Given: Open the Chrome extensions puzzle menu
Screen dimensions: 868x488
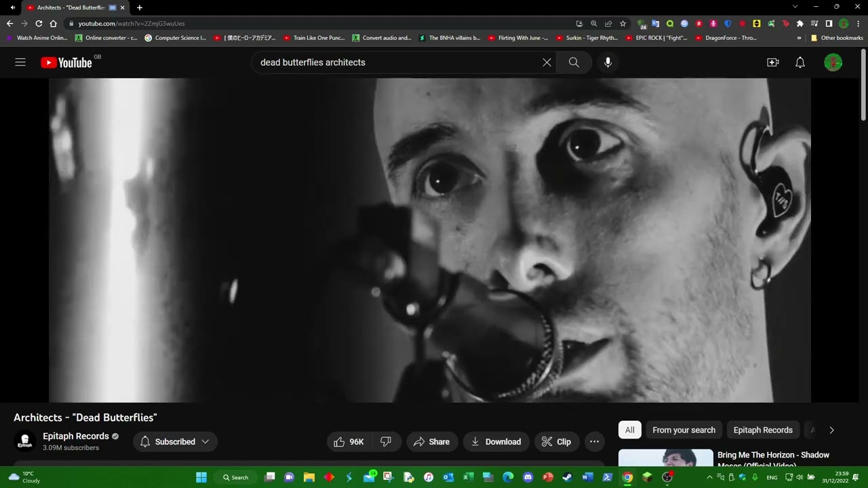Looking at the screenshot, I should click(800, 23).
